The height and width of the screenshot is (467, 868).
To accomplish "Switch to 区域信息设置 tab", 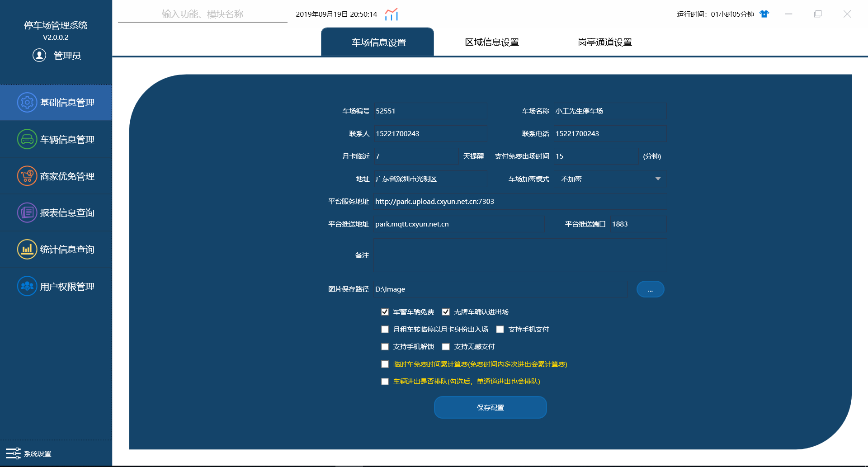I will (492, 42).
